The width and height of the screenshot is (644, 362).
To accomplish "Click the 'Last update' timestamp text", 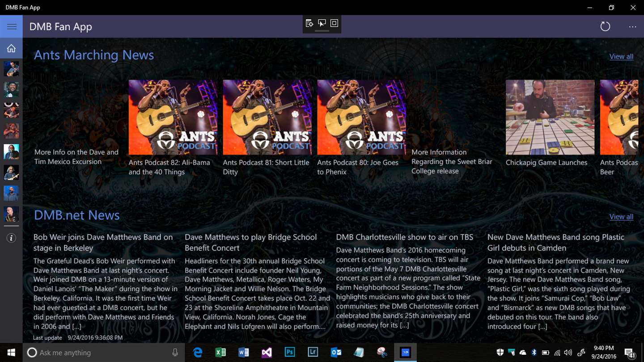I will click(x=78, y=338).
